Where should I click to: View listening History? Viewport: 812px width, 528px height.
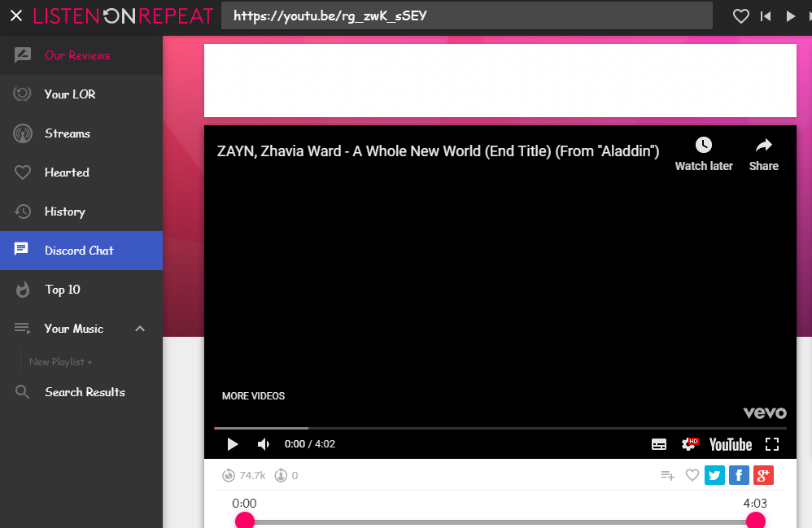click(81, 212)
